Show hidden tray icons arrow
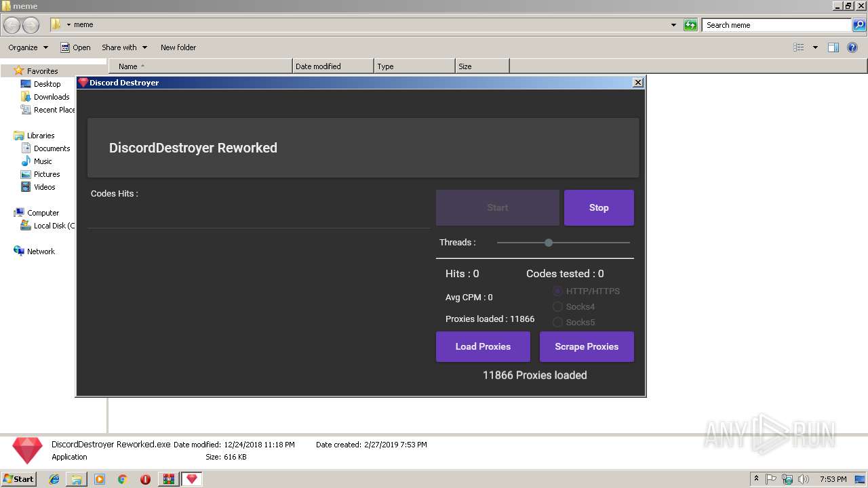The width and height of the screenshot is (868, 488). 756,479
